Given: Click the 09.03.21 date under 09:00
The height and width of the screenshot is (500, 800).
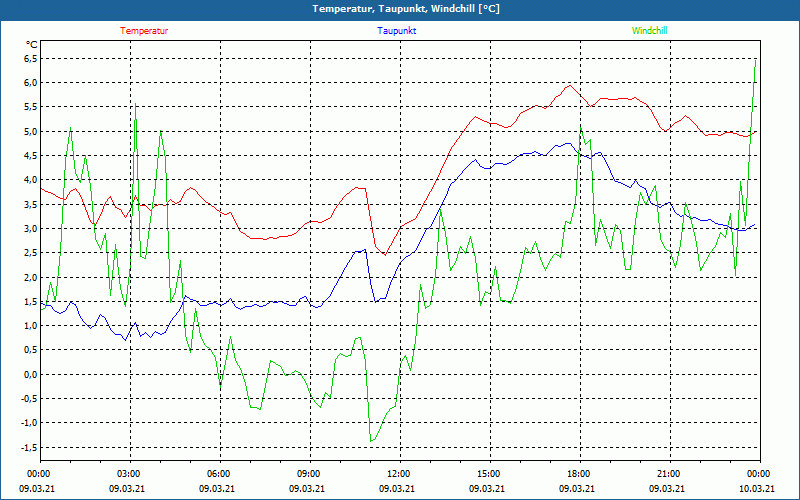Looking at the screenshot, I should pyautogui.click(x=307, y=489).
